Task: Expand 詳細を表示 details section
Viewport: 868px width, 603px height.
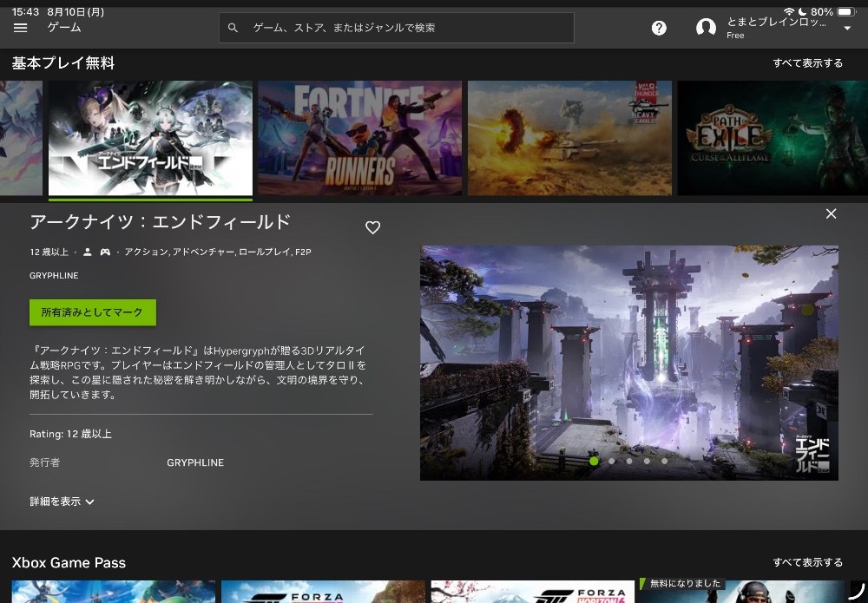Action: pyautogui.click(x=62, y=501)
